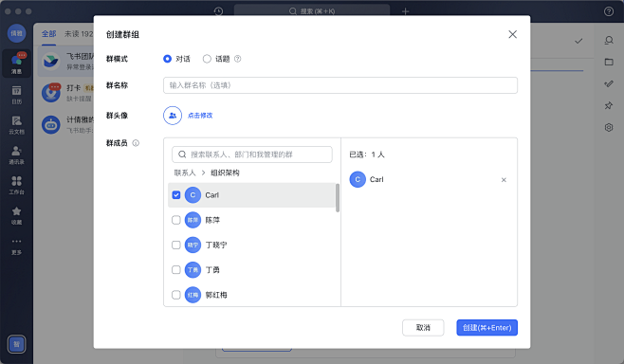Open the 飞书团队 chat avatar

point(51,61)
